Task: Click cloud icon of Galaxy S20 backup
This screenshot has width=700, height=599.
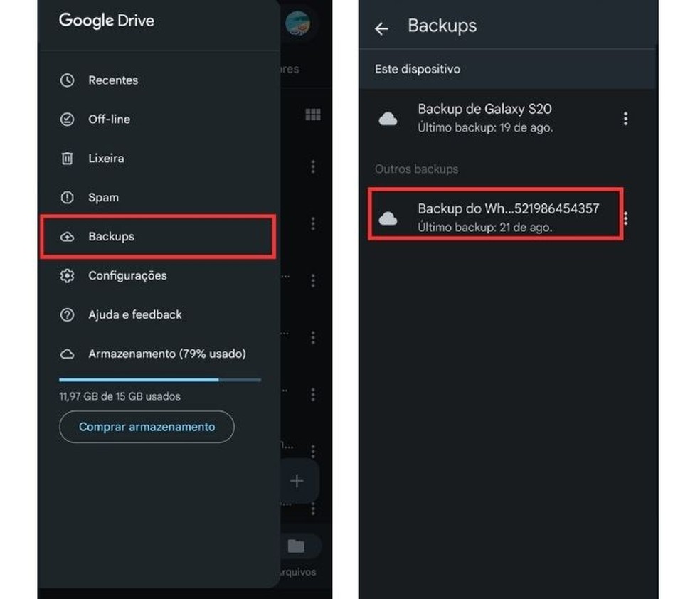Action: (388, 119)
